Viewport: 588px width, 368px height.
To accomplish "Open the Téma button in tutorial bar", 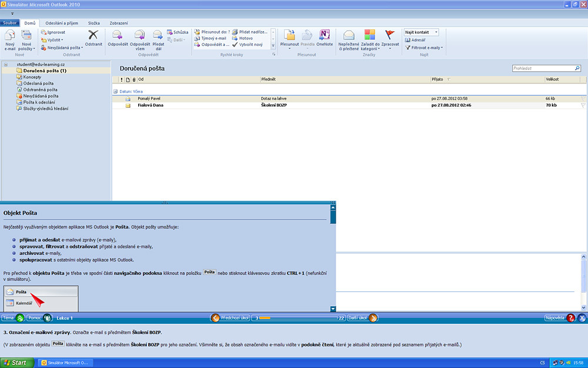I will pyautogui.click(x=12, y=318).
